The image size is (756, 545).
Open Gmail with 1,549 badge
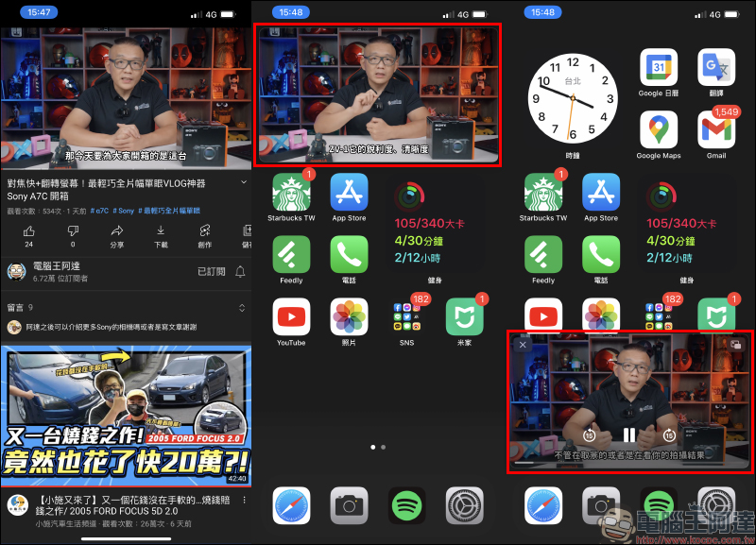click(716, 129)
